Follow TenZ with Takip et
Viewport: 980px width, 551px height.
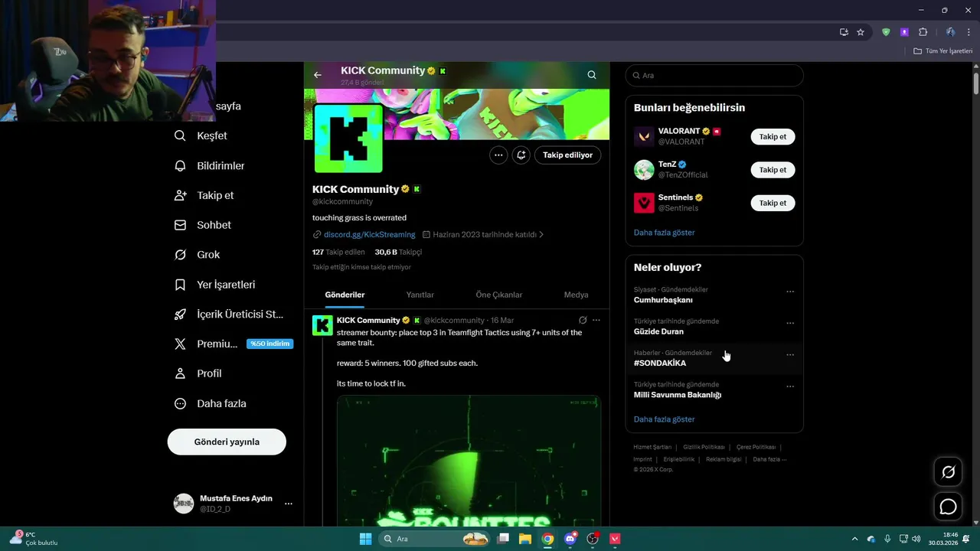[x=773, y=170]
